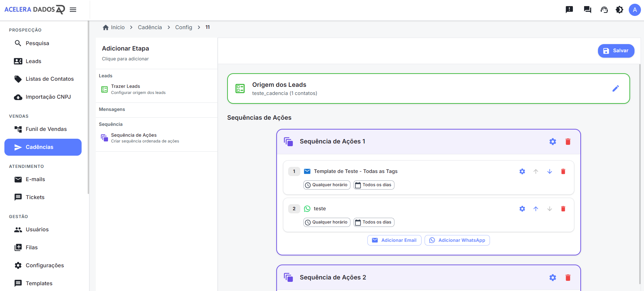Open settings gear for Sequência de Ações 2

click(553, 278)
